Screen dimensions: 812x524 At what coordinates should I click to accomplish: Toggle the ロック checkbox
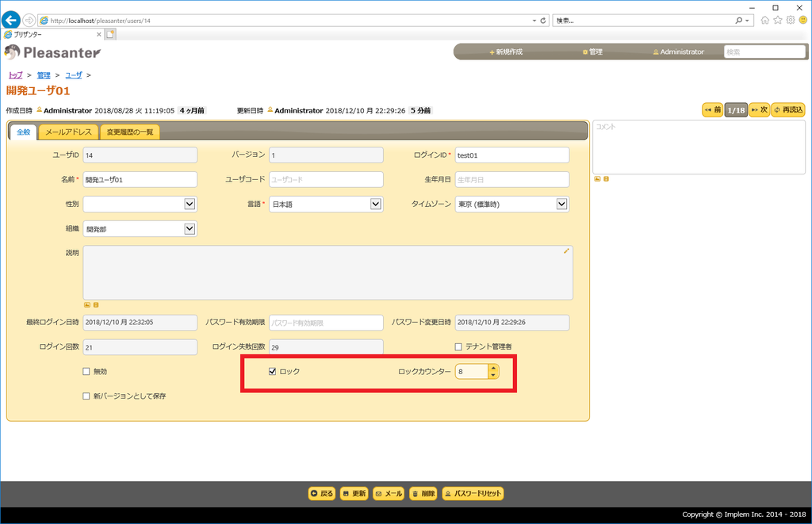273,371
